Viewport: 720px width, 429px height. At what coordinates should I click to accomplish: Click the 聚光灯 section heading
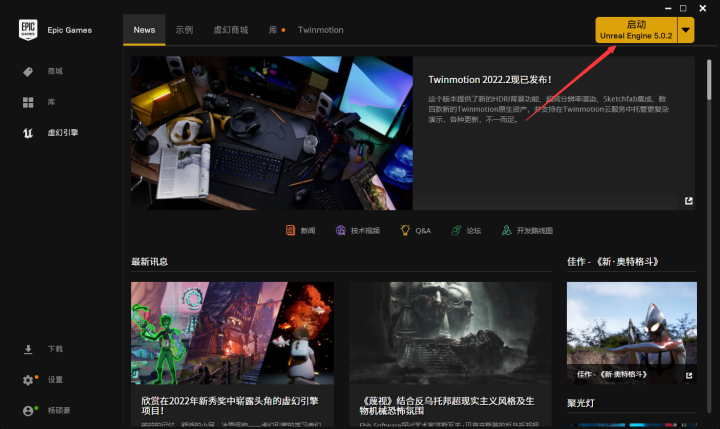(x=581, y=403)
